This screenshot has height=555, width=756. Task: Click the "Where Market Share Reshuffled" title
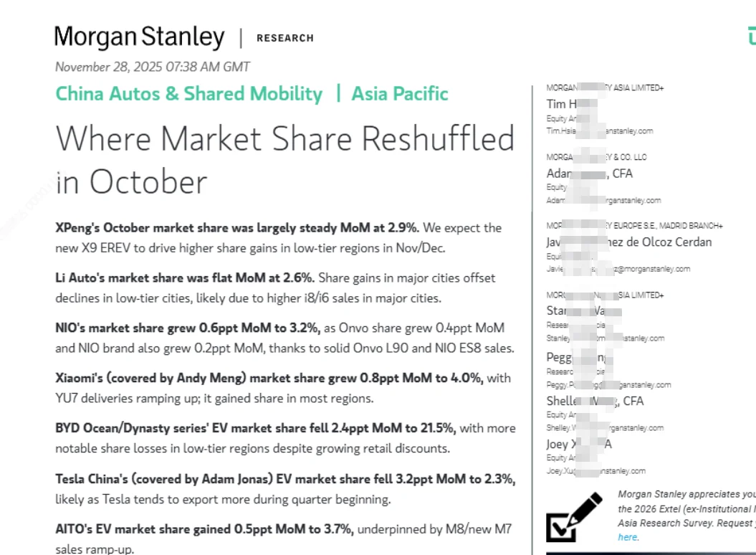coord(285,138)
